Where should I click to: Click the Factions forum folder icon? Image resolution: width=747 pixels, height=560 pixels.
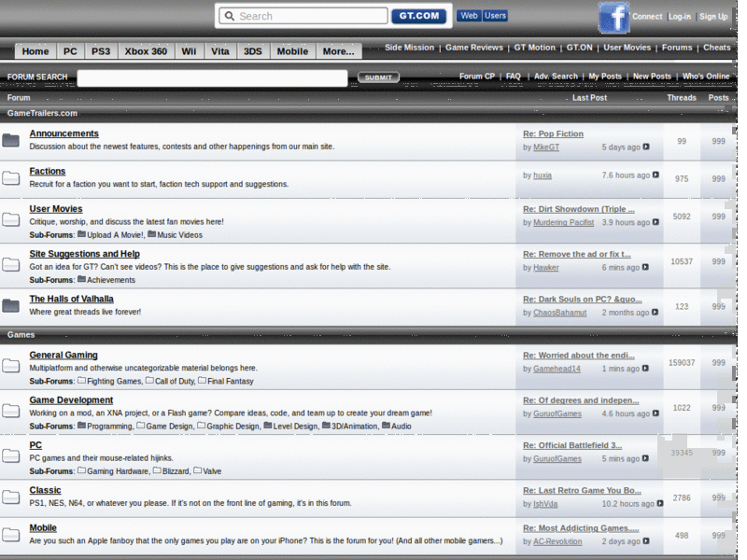tap(10, 178)
